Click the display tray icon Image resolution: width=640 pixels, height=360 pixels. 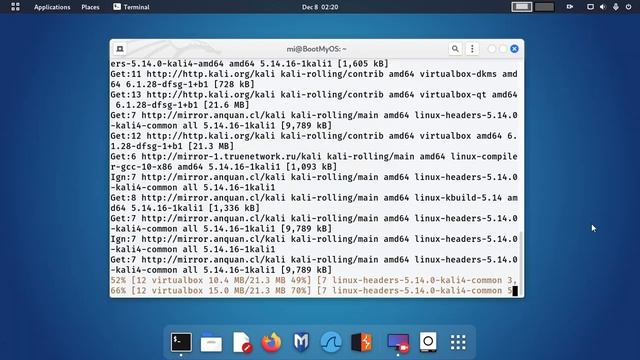point(590,7)
